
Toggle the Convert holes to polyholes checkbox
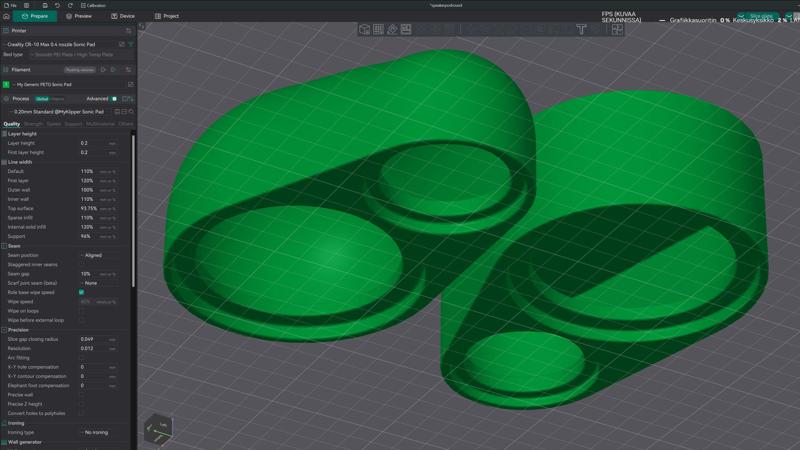point(82,414)
